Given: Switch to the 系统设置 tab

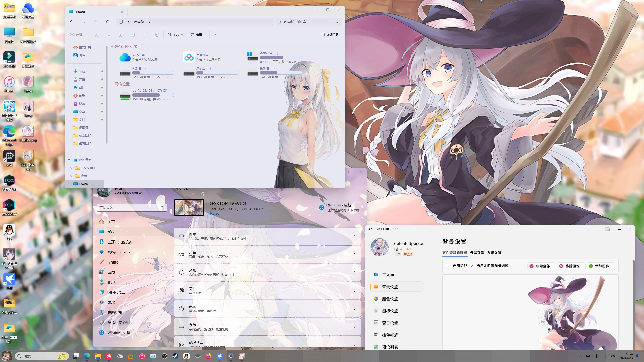Looking at the screenshot, I should [x=494, y=253].
